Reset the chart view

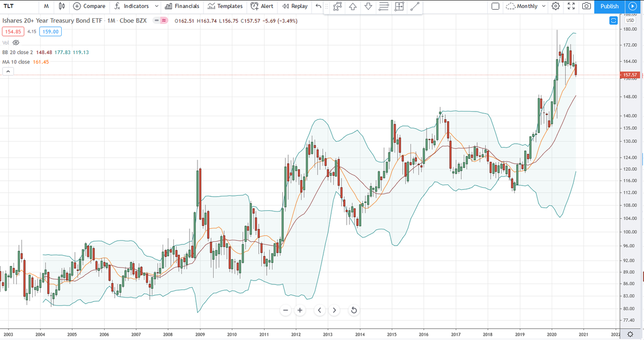(x=354, y=310)
